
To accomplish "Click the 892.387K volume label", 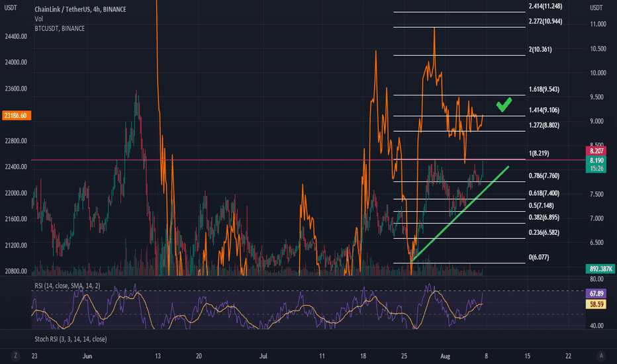I will click(600, 269).
